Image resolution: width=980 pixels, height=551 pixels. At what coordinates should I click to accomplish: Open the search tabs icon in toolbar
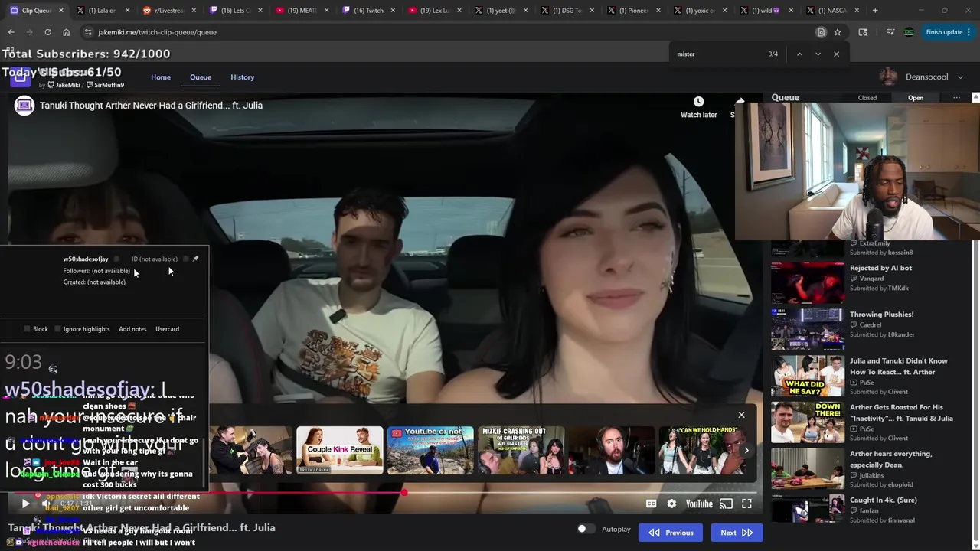[863, 32]
